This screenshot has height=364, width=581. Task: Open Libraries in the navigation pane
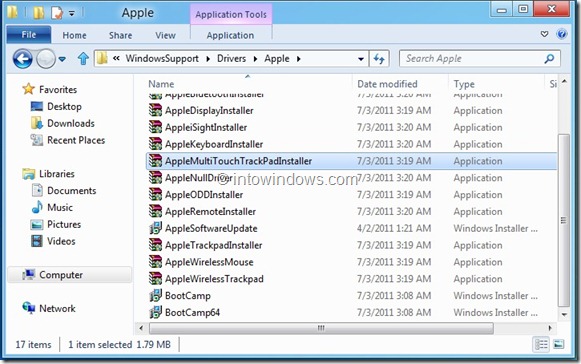click(57, 173)
